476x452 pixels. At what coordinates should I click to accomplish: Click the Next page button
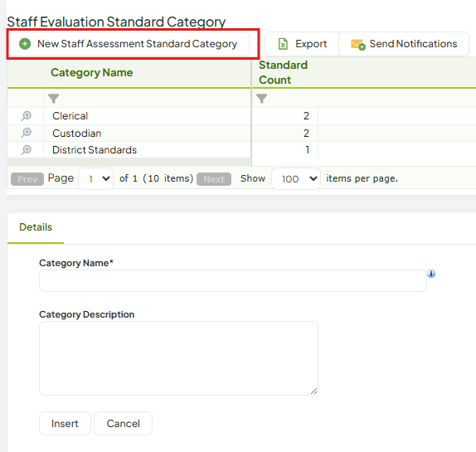pos(214,179)
